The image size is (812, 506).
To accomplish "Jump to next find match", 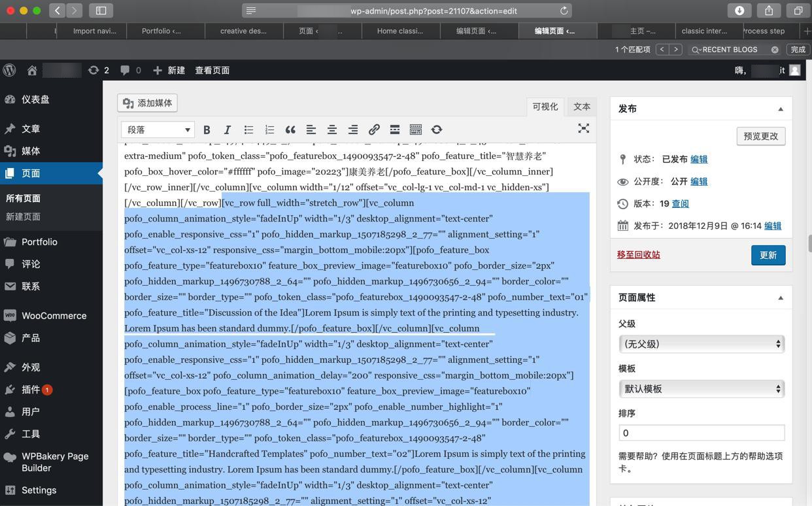I will 675,50.
